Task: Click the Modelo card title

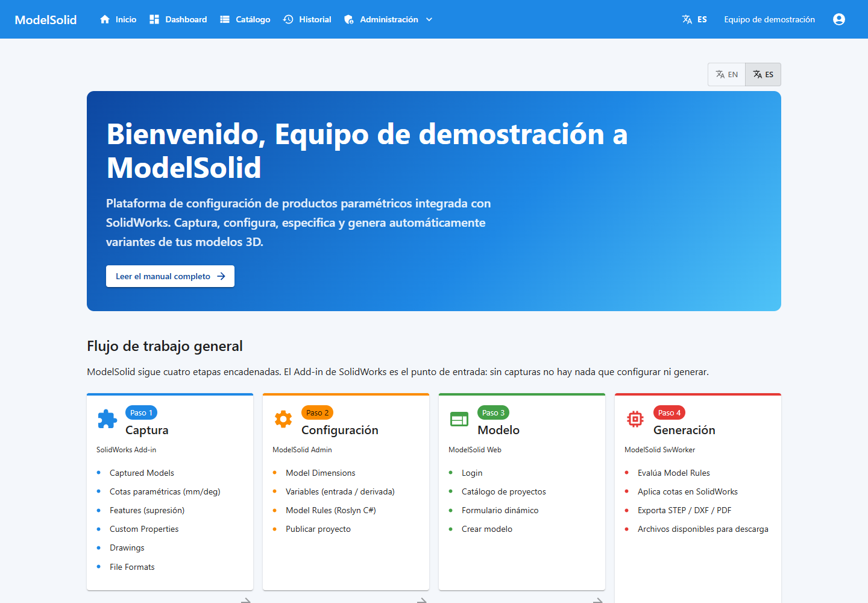Action: click(x=498, y=430)
